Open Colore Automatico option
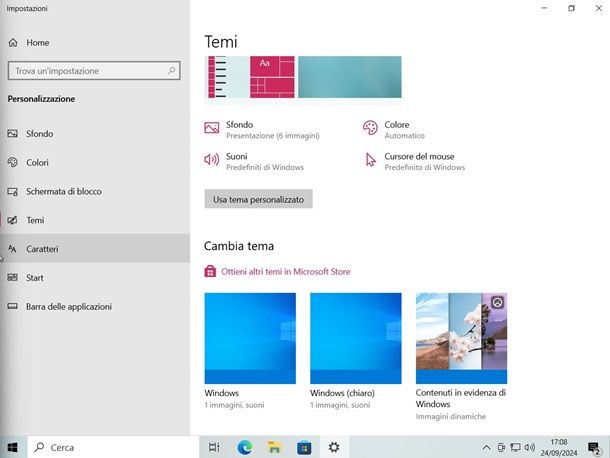The width and height of the screenshot is (610, 458). (x=394, y=130)
